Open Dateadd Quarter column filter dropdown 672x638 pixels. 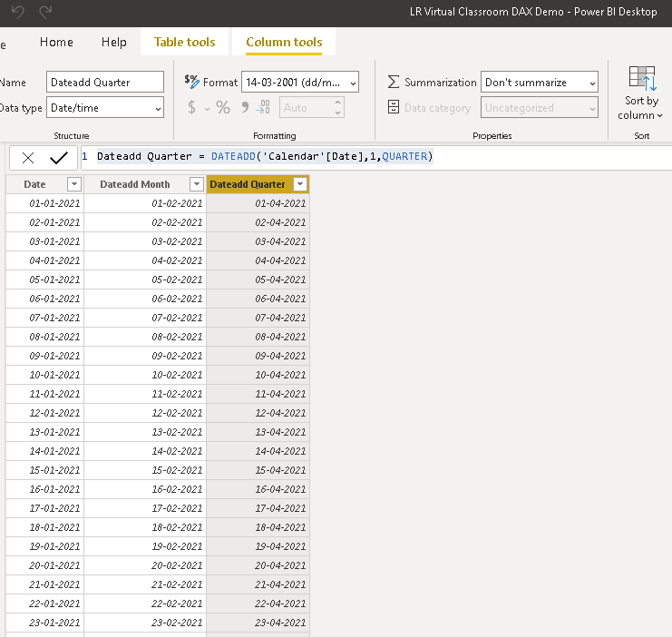click(x=300, y=184)
